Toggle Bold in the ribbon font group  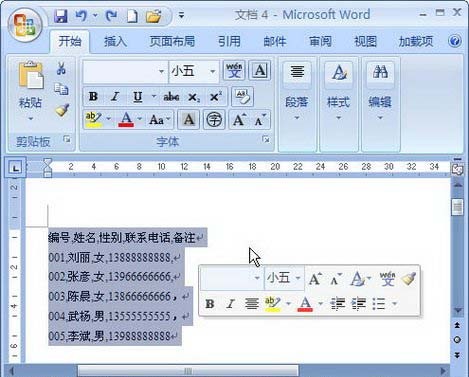[x=93, y=97]
